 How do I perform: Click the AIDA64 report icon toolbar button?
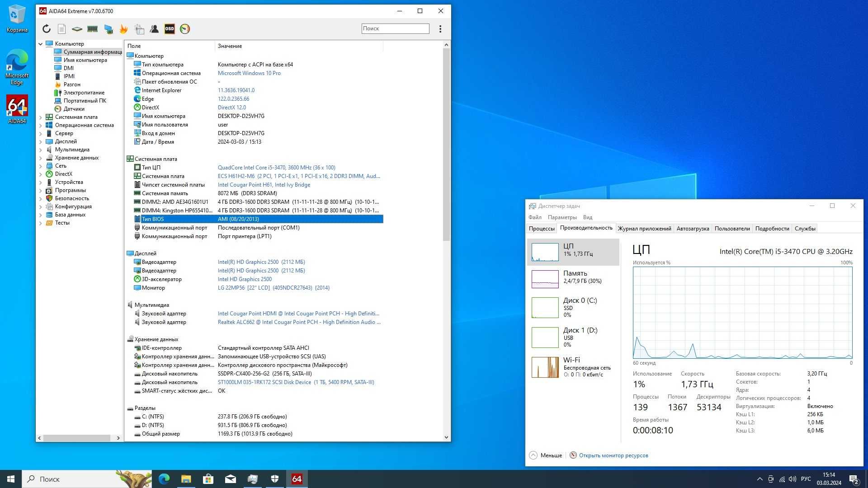(61, 28)
